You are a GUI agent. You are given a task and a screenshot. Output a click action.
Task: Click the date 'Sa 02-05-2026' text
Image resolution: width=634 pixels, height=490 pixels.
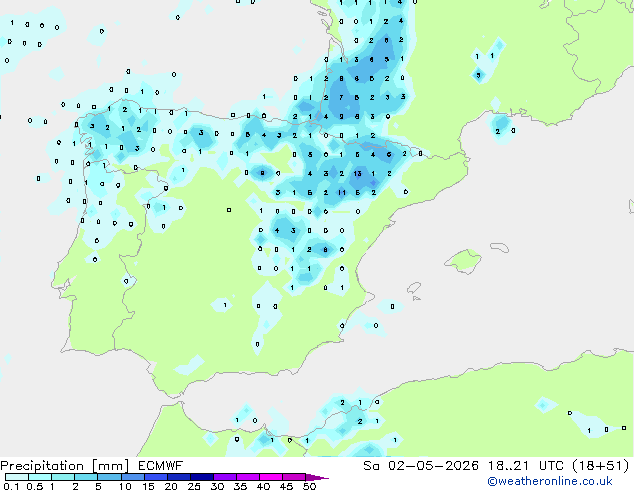coord(421,466)
